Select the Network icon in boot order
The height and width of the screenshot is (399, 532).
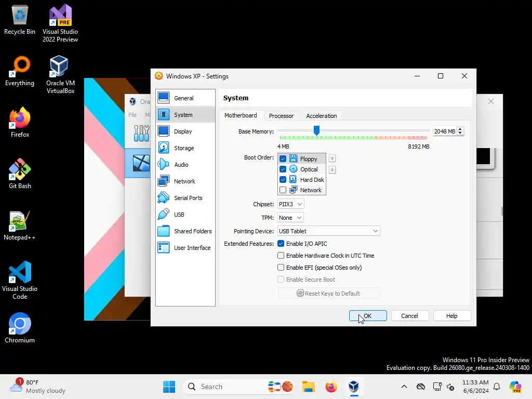(294, 190)
